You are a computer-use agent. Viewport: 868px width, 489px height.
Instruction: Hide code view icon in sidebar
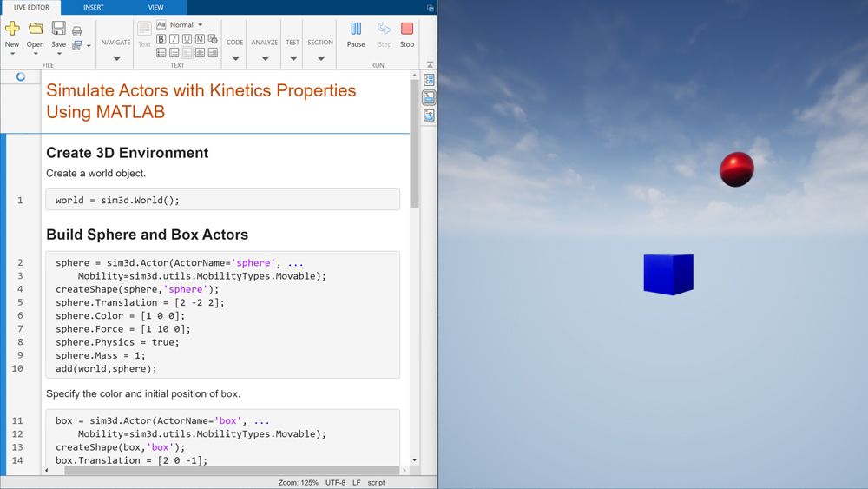tap(429, 115)
